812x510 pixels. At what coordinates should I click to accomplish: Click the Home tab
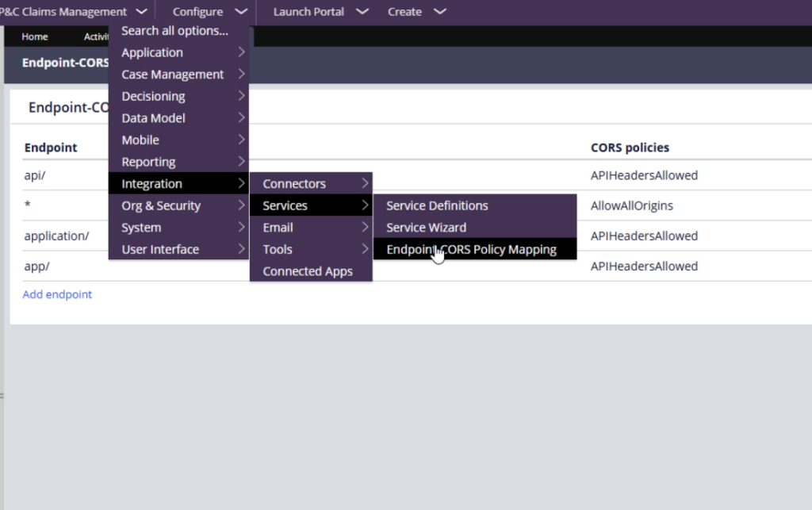coord(35,36)
